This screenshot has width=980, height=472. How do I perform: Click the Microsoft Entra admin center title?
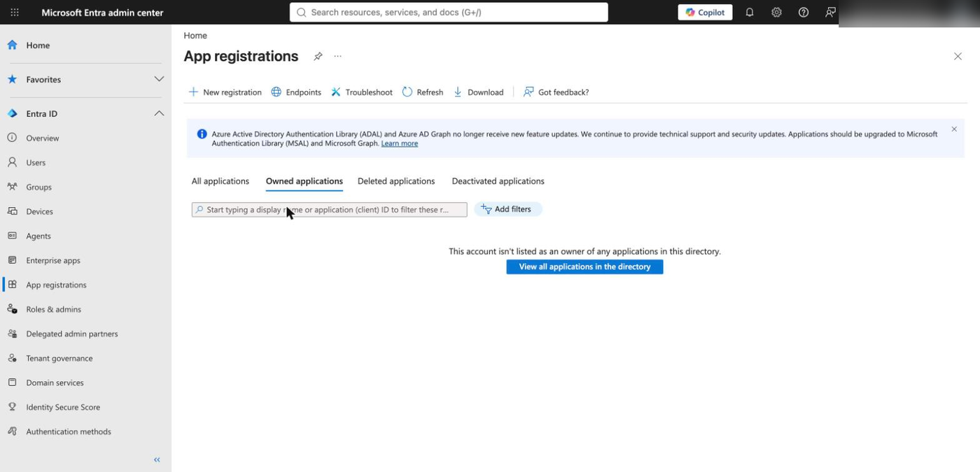103,13
